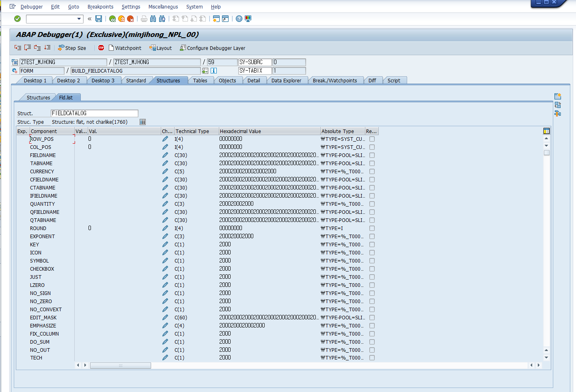576x392 pixels.
Task: Toggle the read-only checkbox for TABNAME
Action: click(x=372, y=163)
